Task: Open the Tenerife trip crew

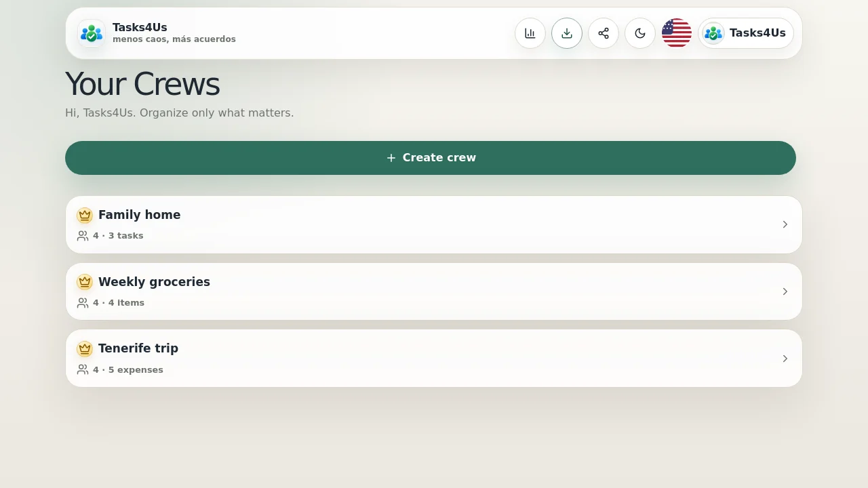Action: (434, 359)
